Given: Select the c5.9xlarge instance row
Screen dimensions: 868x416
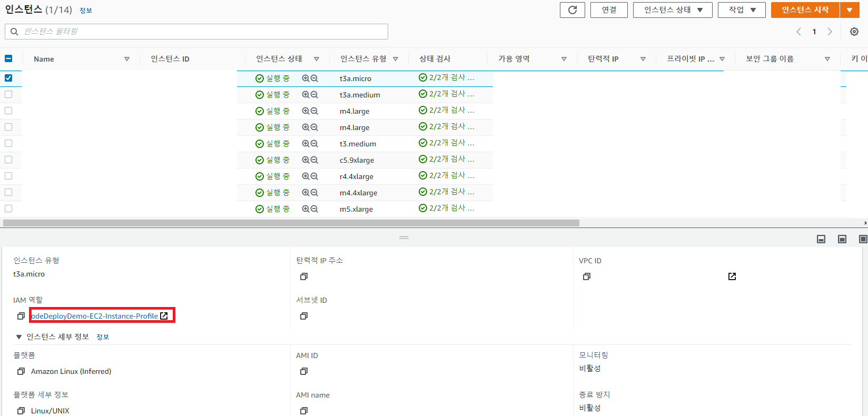Looking at the screenshot, I should 8,160.
